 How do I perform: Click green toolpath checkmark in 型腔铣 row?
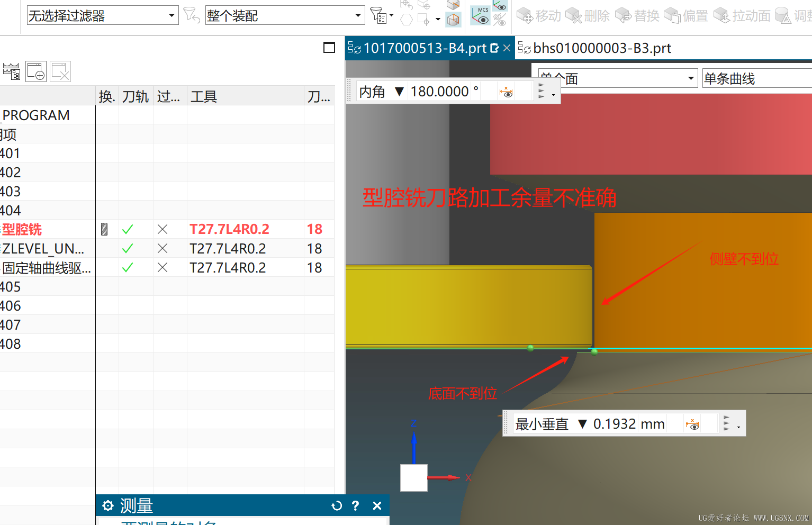pyautogui.click(x=128, y=229)
